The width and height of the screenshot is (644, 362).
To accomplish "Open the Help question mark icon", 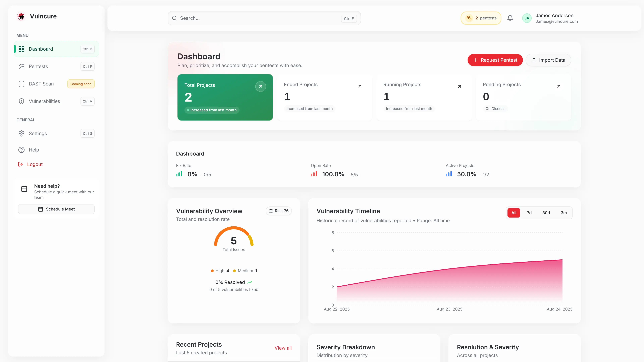I will coord(21,150).
